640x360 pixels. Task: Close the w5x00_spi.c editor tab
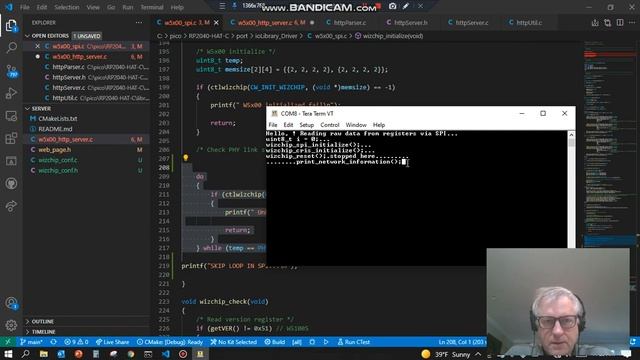(216, 23)
